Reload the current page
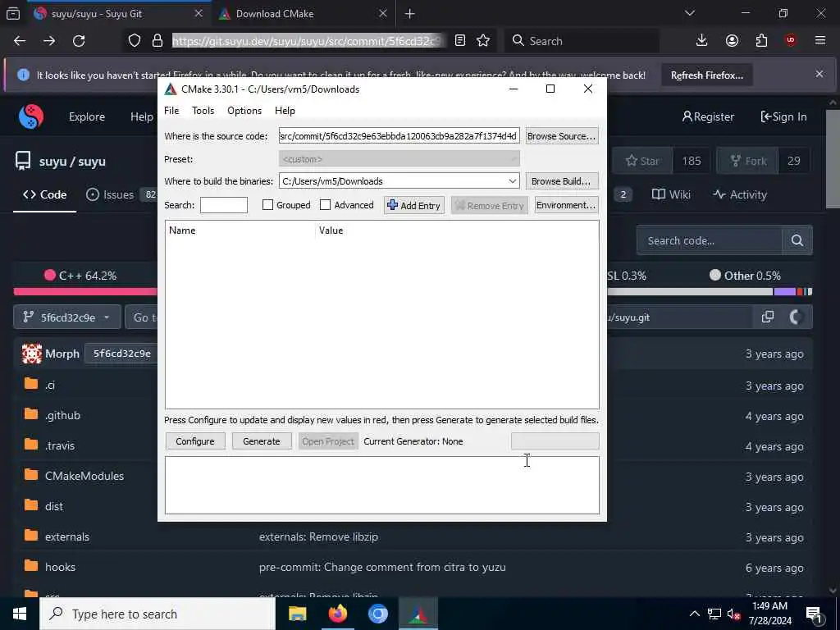The image size is (840, 630). tap(79, 41)
